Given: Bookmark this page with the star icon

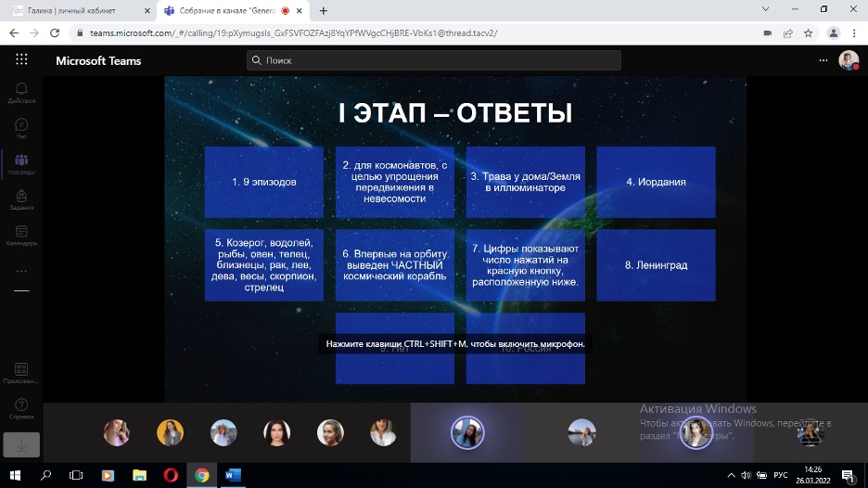Looking at the screenshot, I should point(809,32).
